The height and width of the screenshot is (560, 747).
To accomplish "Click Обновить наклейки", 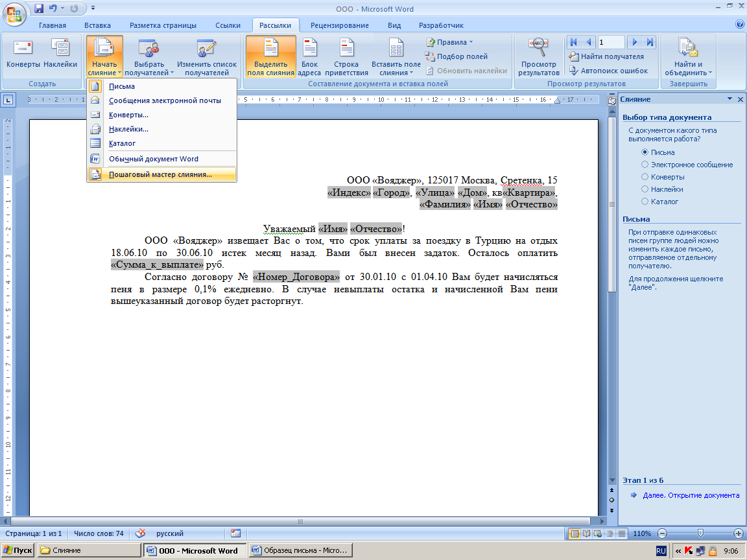I will click(466, 71).
